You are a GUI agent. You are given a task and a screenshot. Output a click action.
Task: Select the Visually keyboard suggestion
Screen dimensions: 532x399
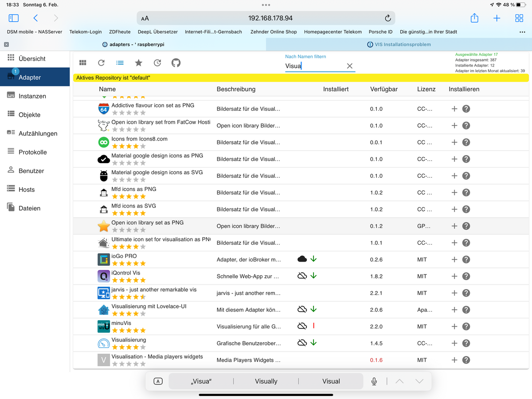tap(266, 381)
